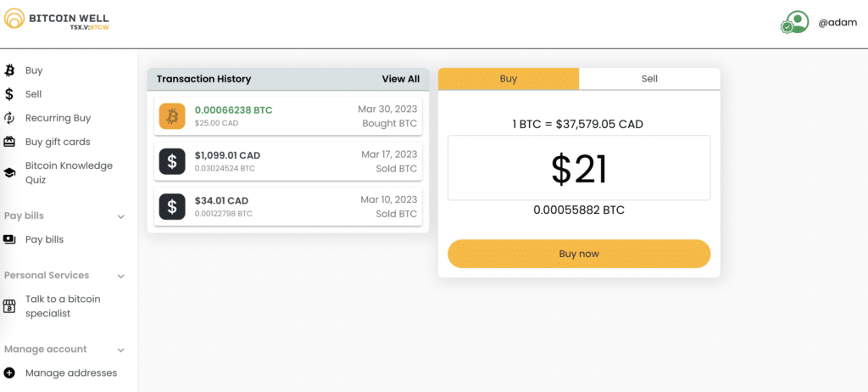Click the gift card icon in sidebar
The width and height of the screenshot is (868, 392).
pyautogui.click(x=9, y=142)
